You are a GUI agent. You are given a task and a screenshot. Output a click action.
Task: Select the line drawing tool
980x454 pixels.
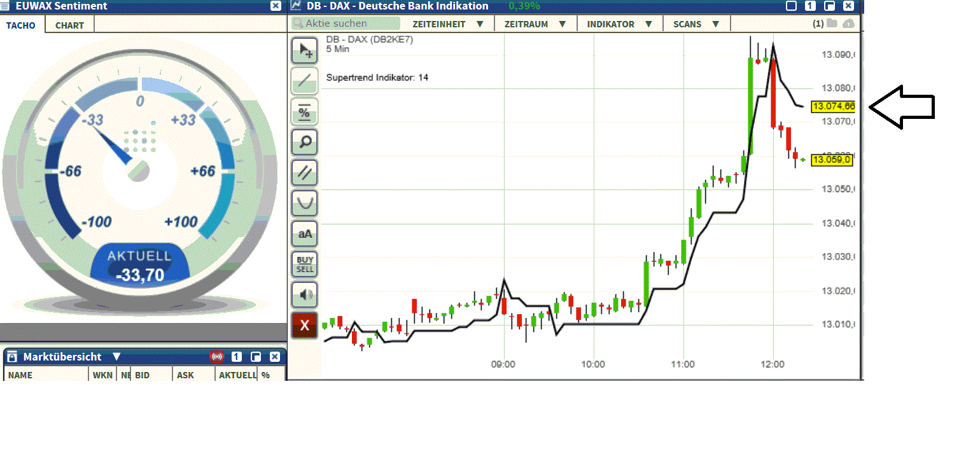(304, 81)
